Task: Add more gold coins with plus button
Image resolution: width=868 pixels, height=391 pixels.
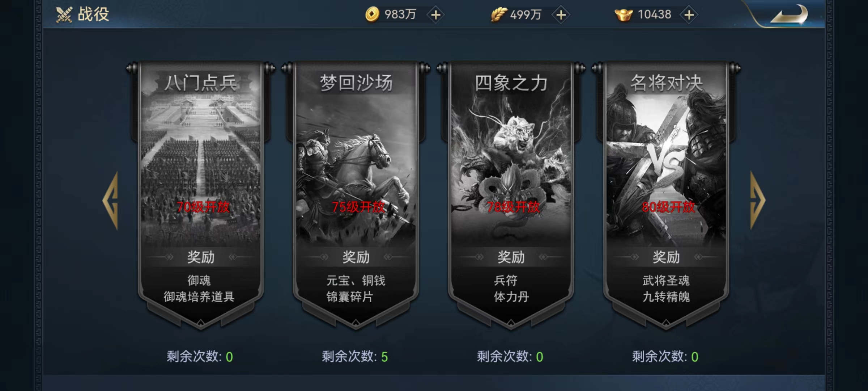Action: click(x=436, y=15)
